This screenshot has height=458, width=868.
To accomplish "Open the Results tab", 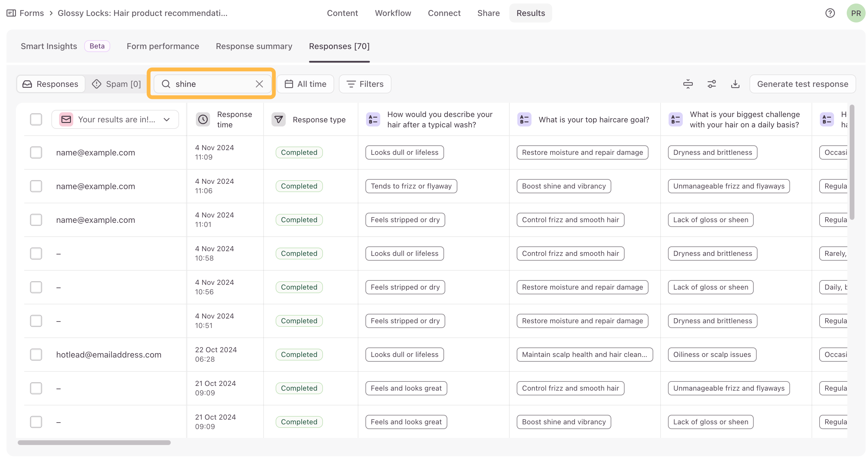I will pyautogui.click(x=531, y=13).
